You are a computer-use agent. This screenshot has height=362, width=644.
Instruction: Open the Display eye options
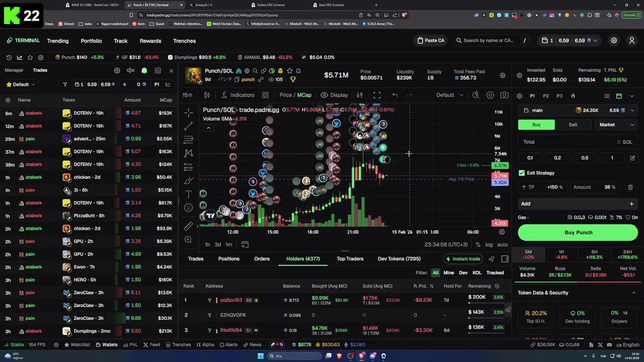tap(334, 95)
